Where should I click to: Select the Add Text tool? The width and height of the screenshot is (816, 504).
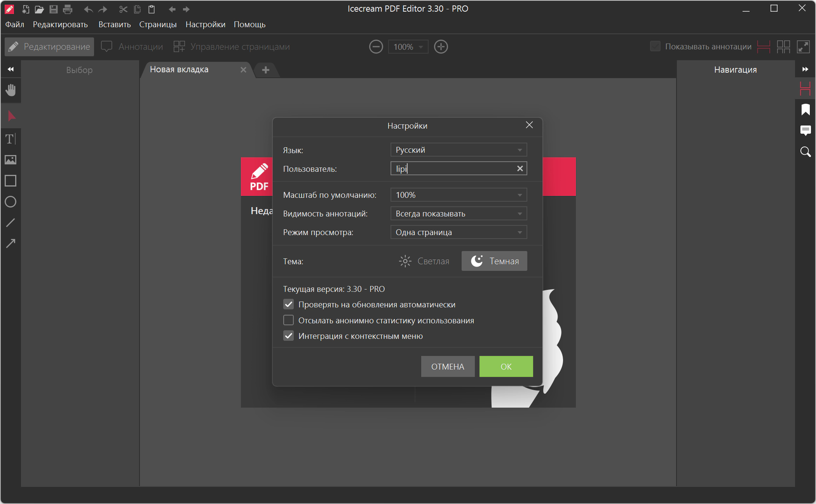click(10, 139)
